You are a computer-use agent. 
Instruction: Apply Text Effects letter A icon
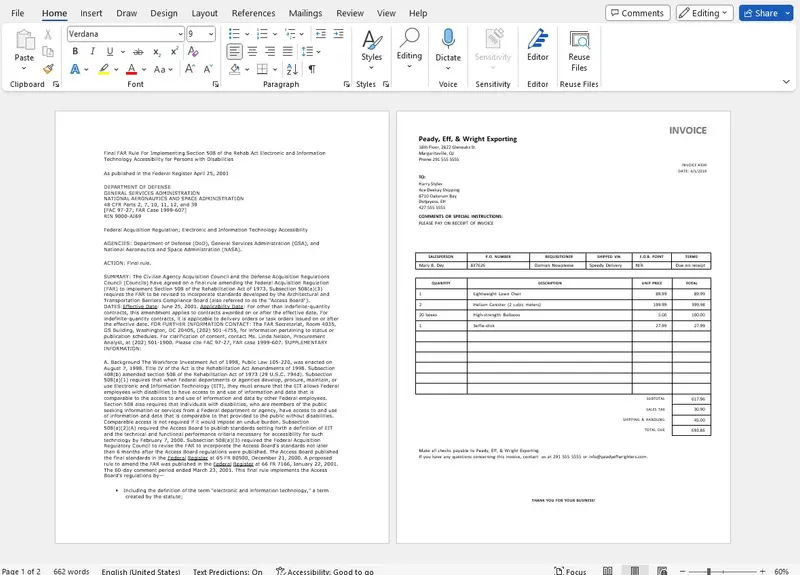click(x=75, y=69)
